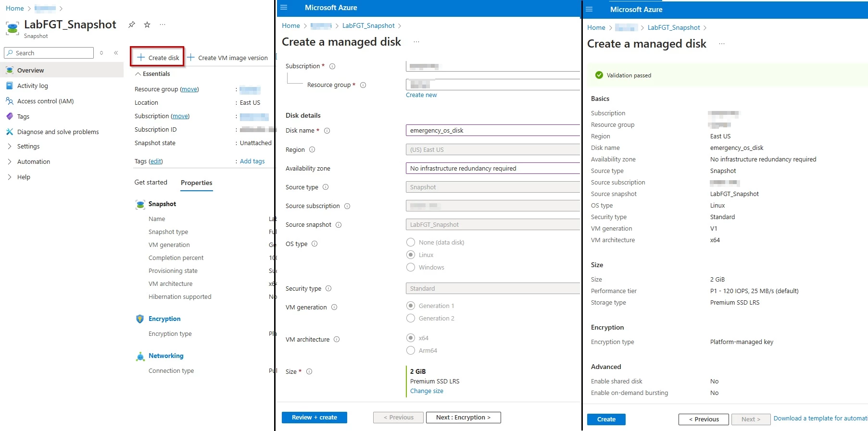Click the Review + create button

(x=314, y=418)
